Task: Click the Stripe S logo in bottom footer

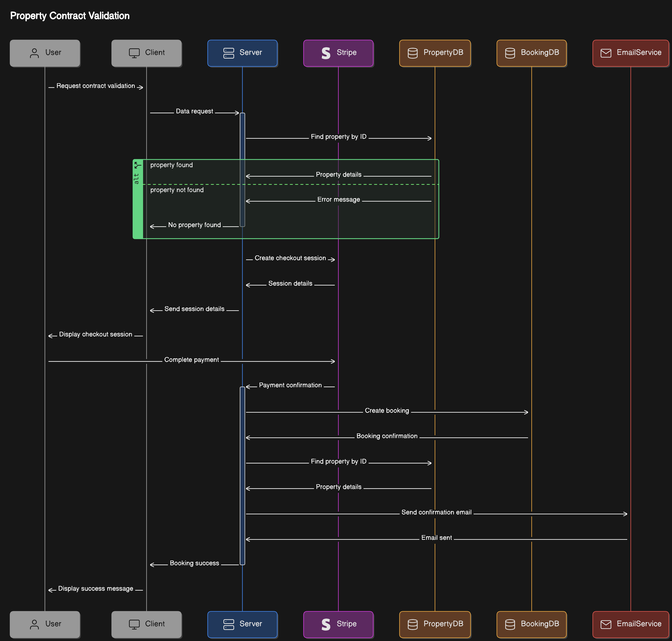Action: (x=326, y=624)
